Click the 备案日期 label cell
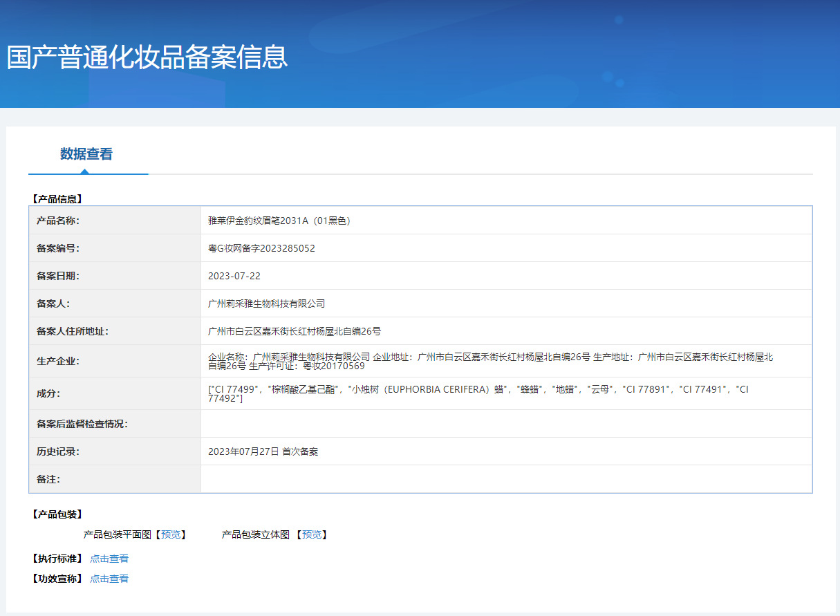 [x=115, y=276]
